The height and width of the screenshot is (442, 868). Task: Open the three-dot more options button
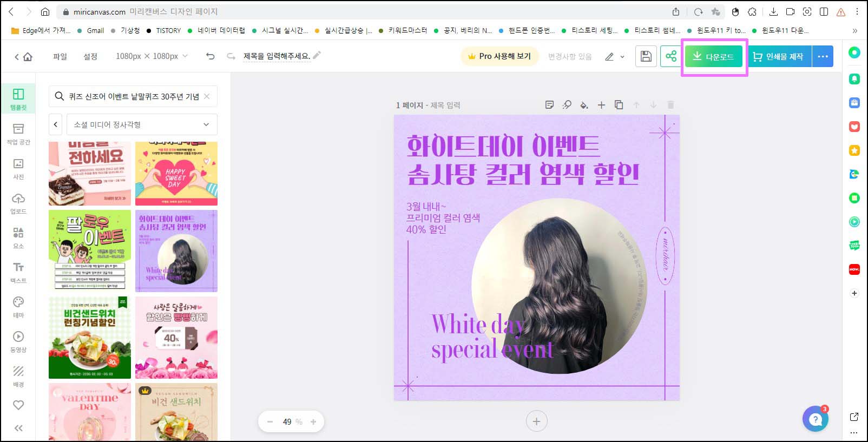[823, 56]
